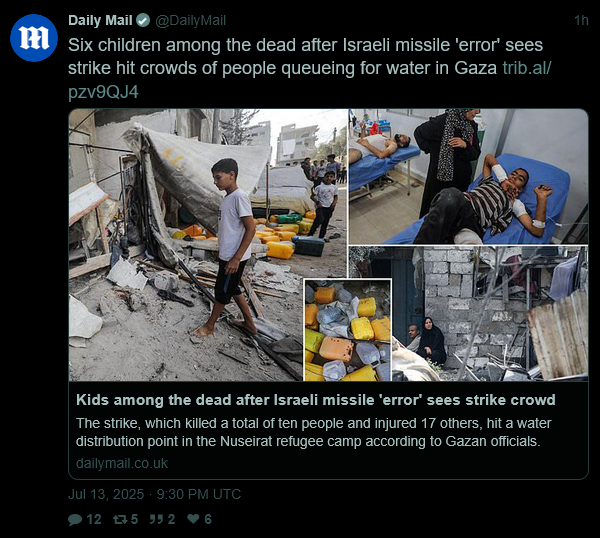Viewport: 600px width, 538px height.
Task: Click the quote marks icon
Action: pyautogui.click(x=156, y=519)
